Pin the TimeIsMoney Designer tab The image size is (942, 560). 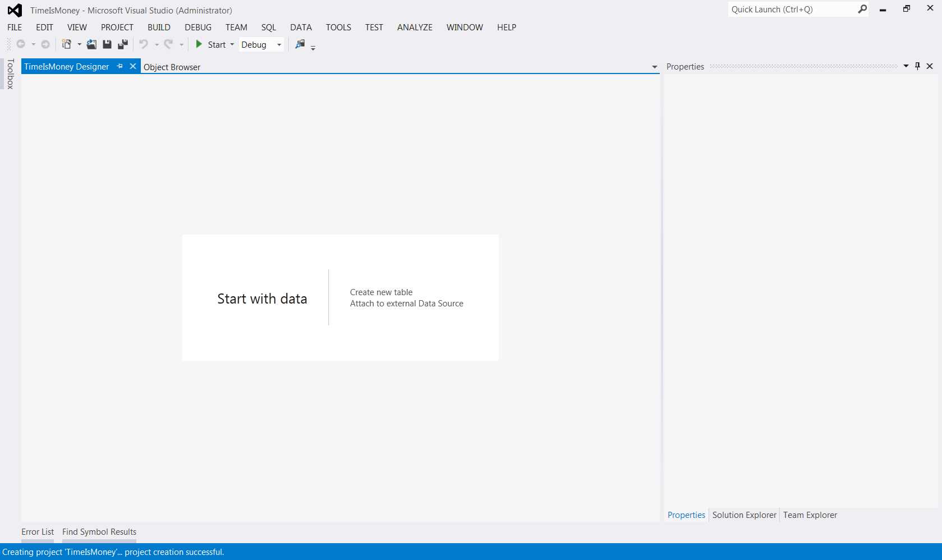tap(120, 66)
